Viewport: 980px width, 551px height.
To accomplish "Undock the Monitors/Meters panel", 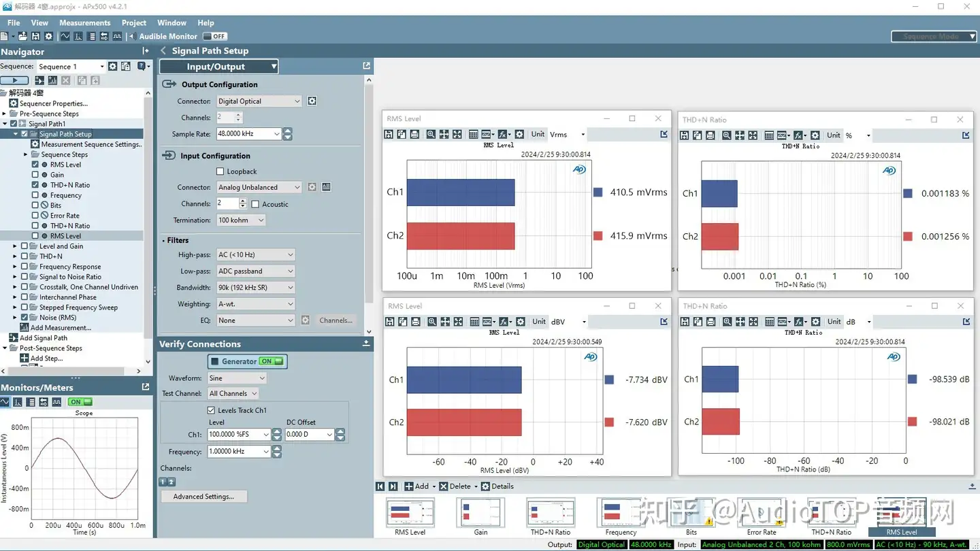I will (x=145, y=386).
